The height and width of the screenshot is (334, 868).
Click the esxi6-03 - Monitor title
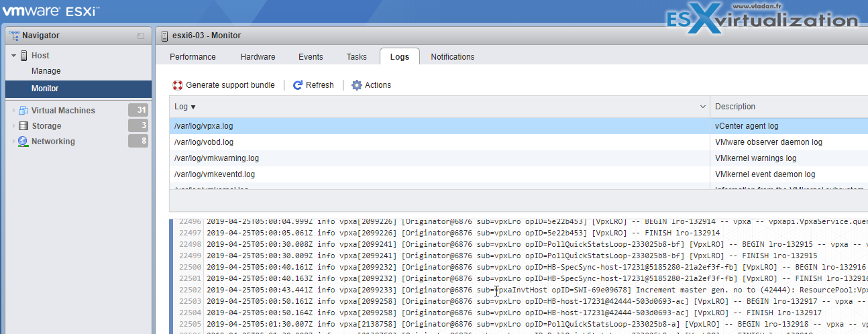point(207,36)
